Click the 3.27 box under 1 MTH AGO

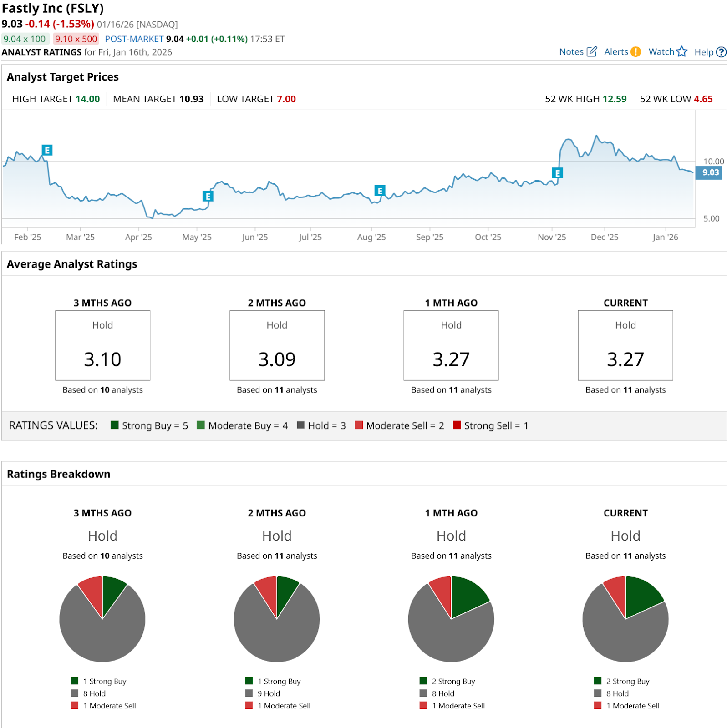[x=451, y=345]
